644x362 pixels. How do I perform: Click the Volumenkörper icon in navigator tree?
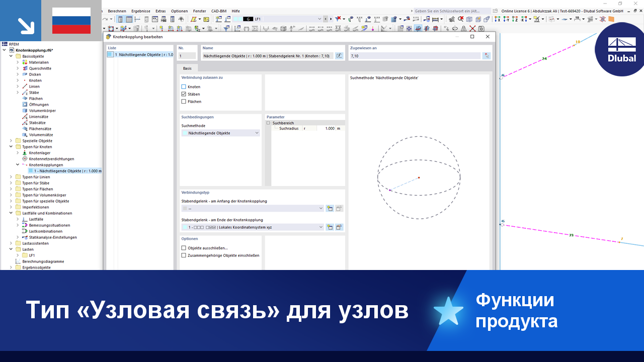click(25, 111)
